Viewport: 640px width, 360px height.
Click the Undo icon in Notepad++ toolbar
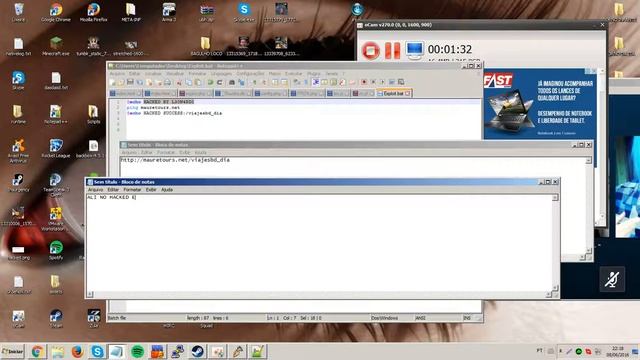210,82
